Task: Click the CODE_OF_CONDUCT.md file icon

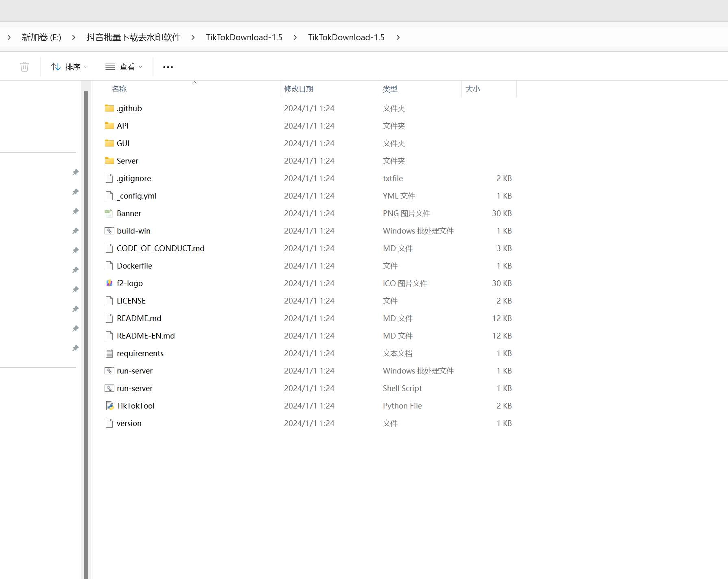Action: coord(109,248)
